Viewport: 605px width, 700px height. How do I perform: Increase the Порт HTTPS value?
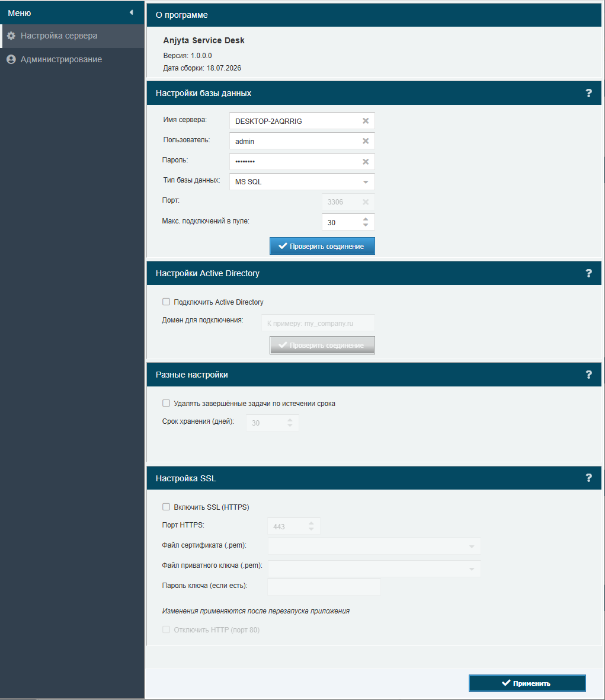pos(311,523)
